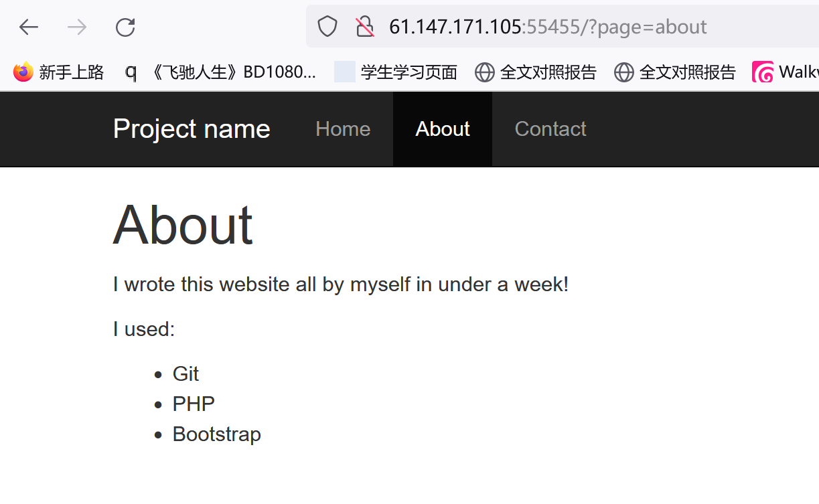Click the globe icon of first 全文对照报告
The height and width of the screenshot is (504, 819).
point(484,72)
